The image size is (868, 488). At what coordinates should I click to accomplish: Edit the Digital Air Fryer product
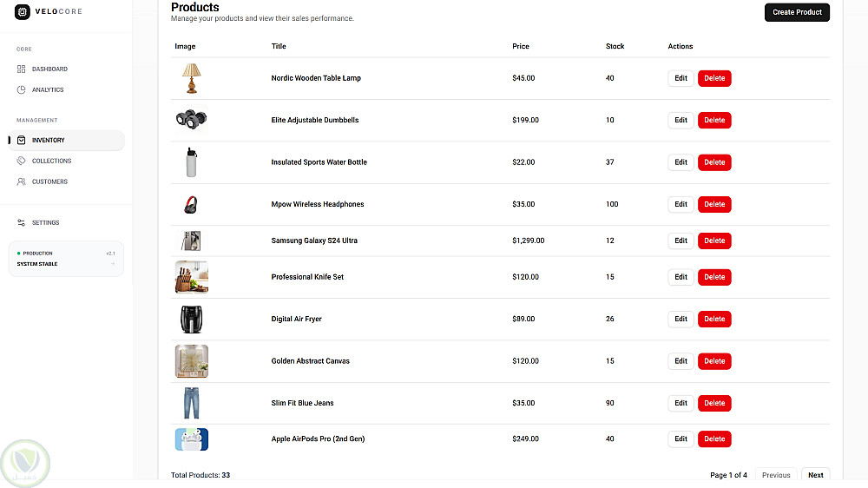tap(681, 319)
